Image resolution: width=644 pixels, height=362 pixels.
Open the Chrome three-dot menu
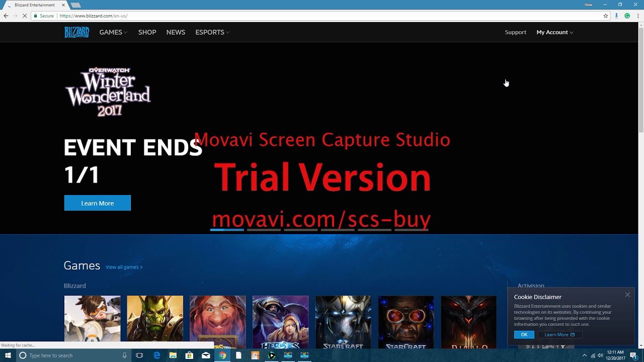638,16
